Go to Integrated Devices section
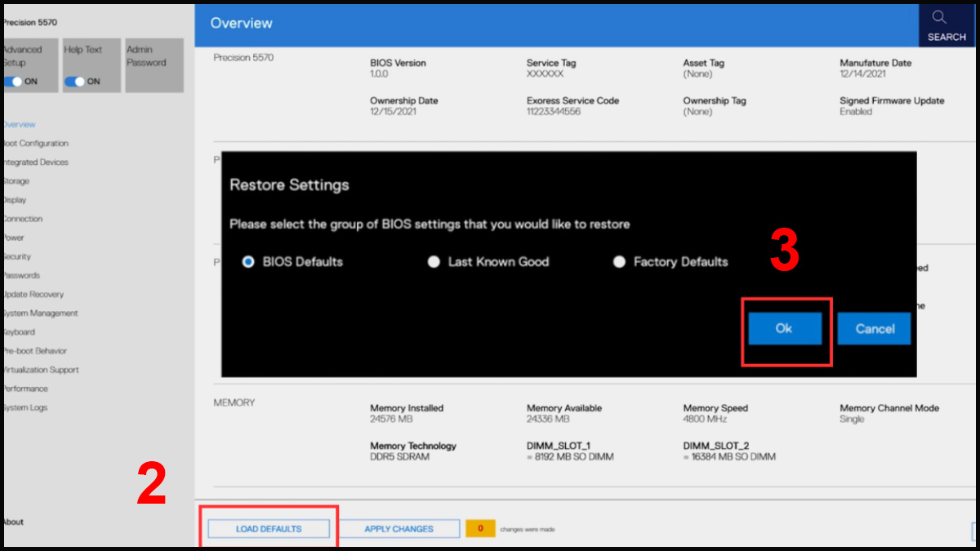Viewport: 980px width, 551px height. click(36, 162)
